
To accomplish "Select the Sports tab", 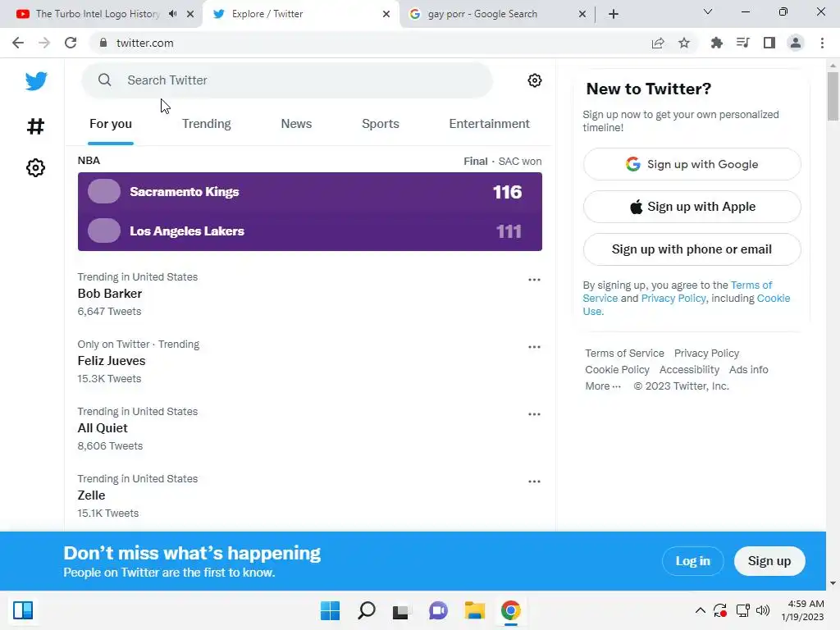I will pos(381,124).
